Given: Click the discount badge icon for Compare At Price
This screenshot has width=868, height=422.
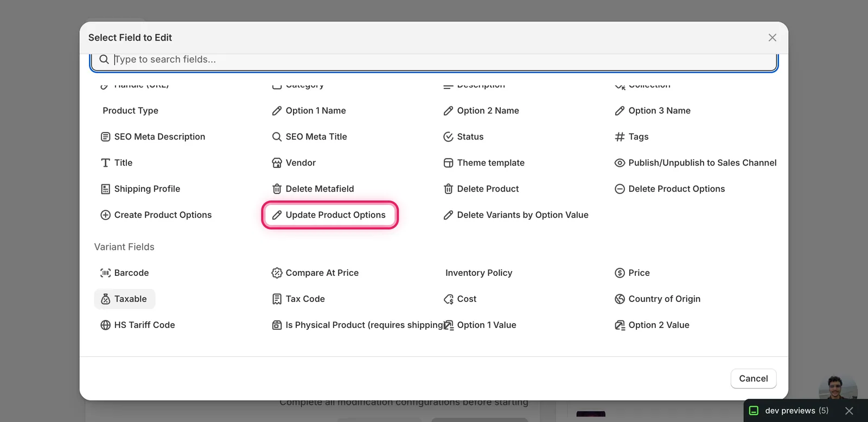Looking at the screenshot, I should click(x=277, y=273).
